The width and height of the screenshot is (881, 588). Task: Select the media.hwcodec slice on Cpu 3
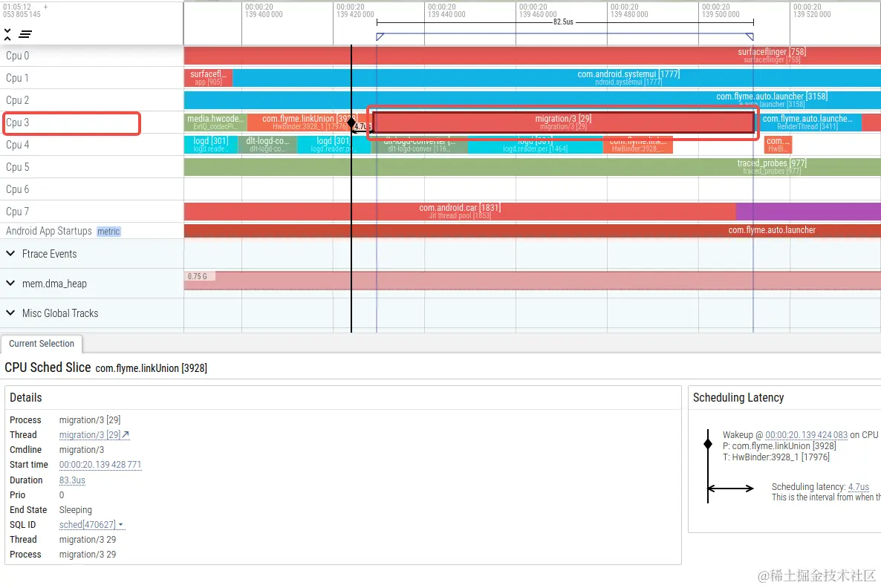(215, 122)
